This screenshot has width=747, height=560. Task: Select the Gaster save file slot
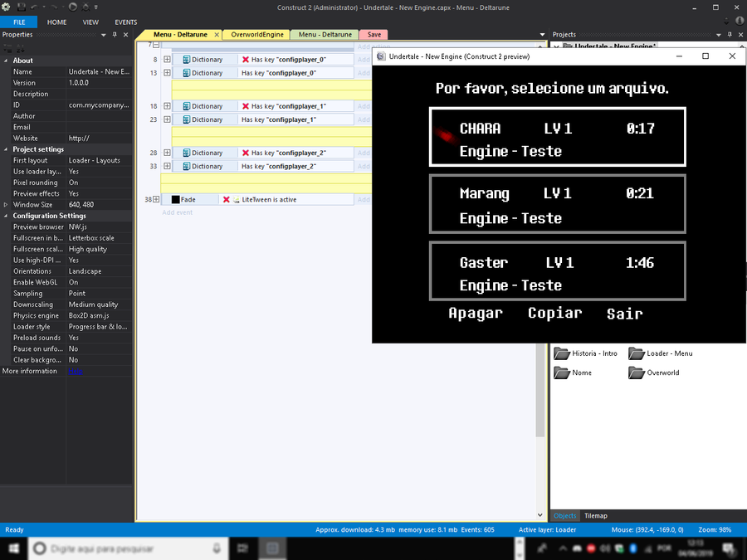[558, 271]
